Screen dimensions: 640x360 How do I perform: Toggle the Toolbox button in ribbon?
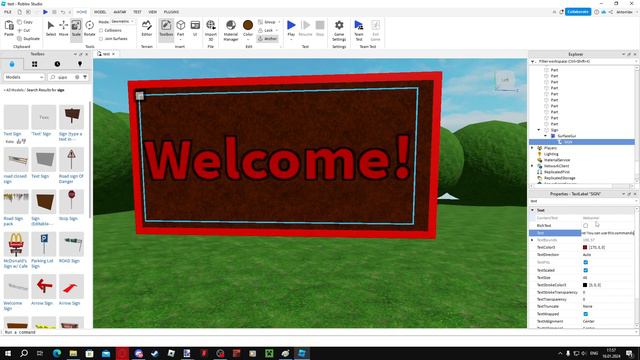166,29
